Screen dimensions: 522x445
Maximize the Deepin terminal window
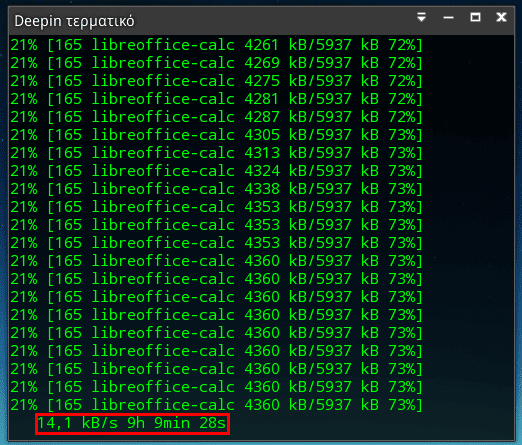475,17
